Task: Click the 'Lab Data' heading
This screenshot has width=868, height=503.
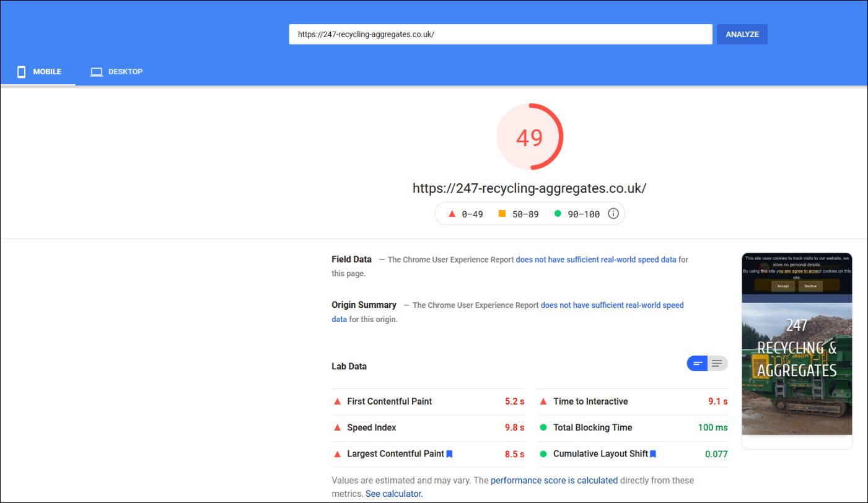Action: tap(349, 366)
